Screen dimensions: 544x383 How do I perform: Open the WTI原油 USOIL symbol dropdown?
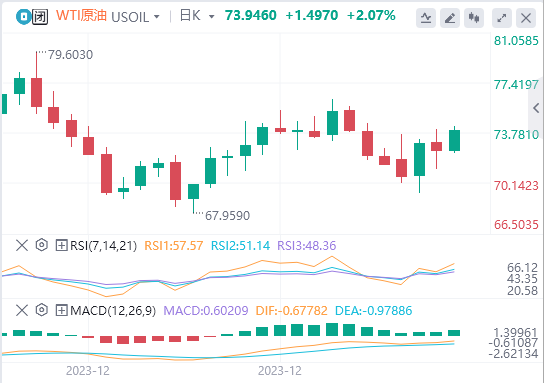click(156, 17)
